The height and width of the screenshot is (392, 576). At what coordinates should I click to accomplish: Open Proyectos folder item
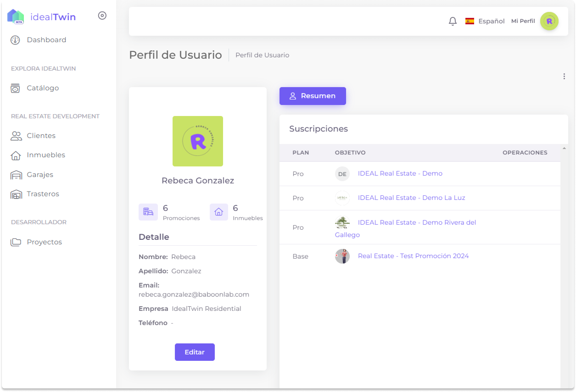pyautogui.click(x=44, y=242)
